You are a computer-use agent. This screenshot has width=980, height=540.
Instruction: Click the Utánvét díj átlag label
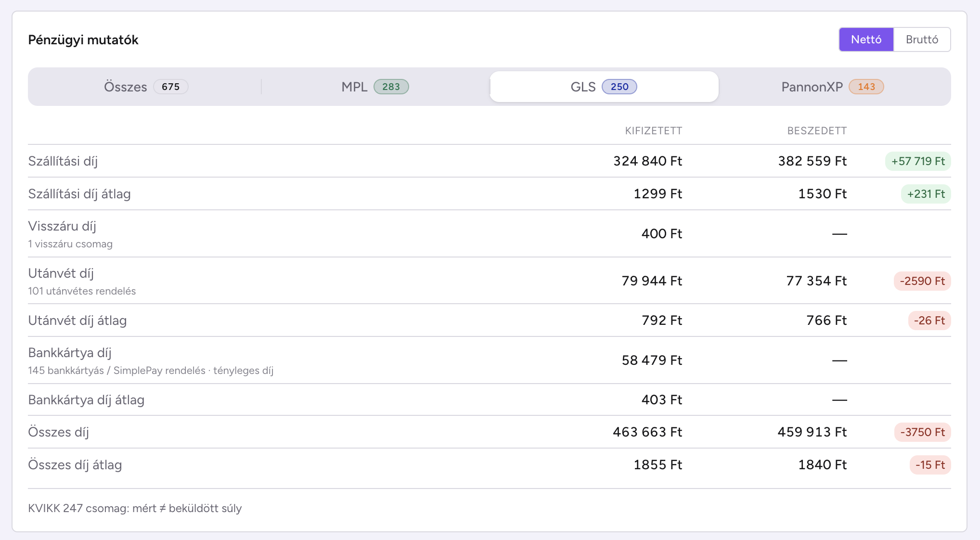[77, 321]
